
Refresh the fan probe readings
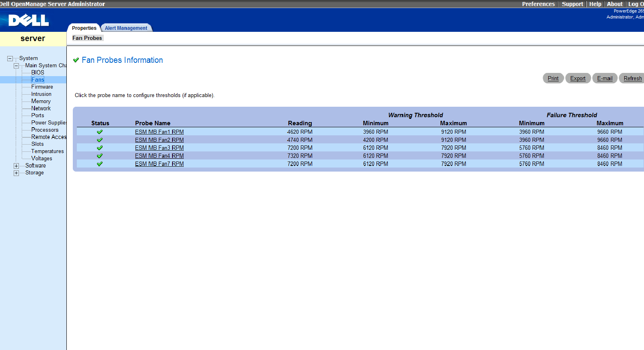pos(632,78)
